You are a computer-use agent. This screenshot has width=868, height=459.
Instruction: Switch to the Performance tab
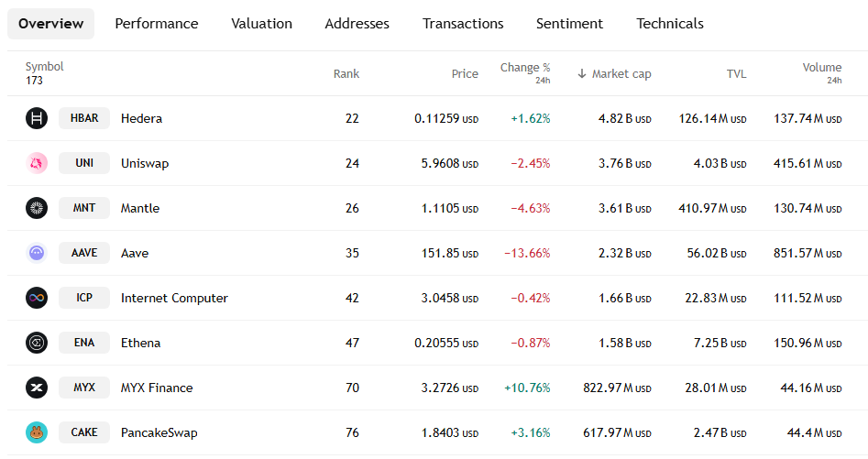pyautogui.click(x=156, y=24)
